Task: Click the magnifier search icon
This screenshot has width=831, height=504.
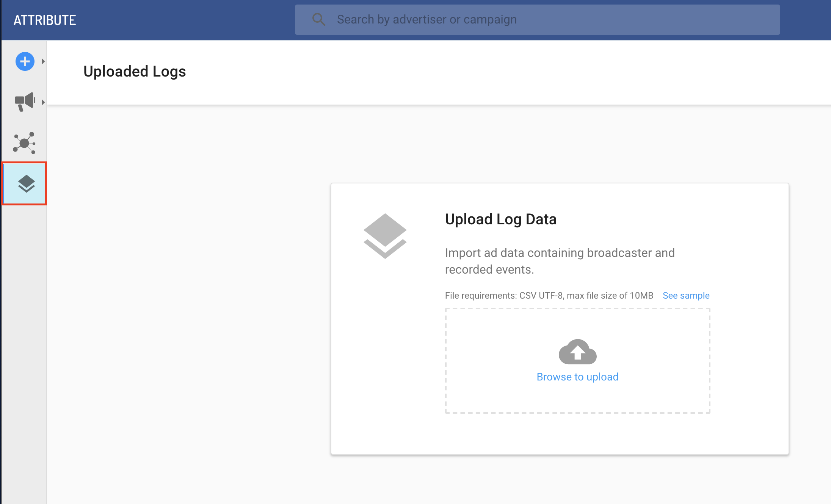Action: pos(318,19)
